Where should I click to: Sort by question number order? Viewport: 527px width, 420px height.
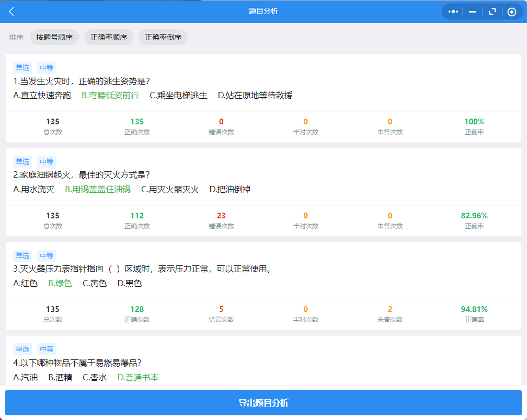click(x=54, y=37)
